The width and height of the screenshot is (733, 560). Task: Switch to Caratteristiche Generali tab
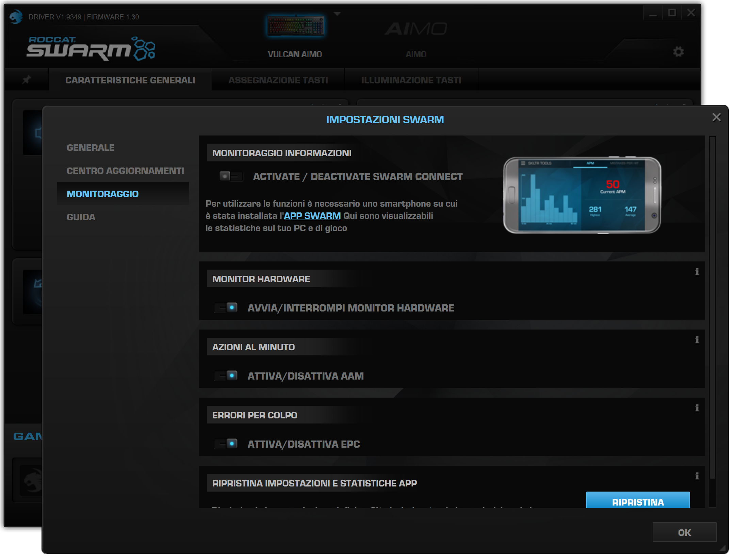pos(130,80)
